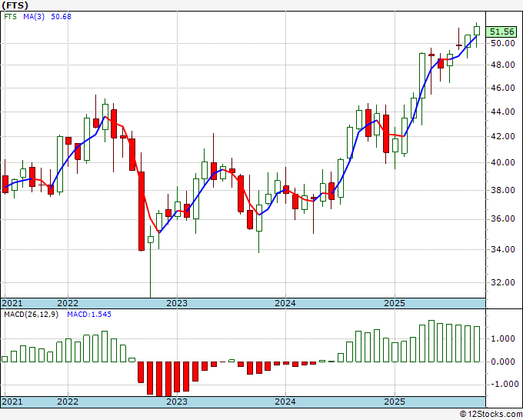Click the 48.00 price axis label
The image size is (523, 420).
point(503,65)
